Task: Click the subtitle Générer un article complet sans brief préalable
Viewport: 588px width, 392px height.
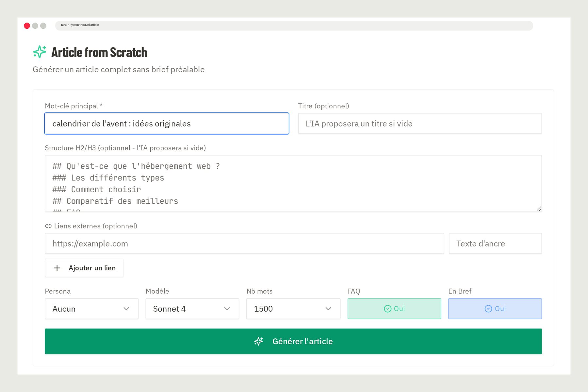Action: [x=119, y=70]
